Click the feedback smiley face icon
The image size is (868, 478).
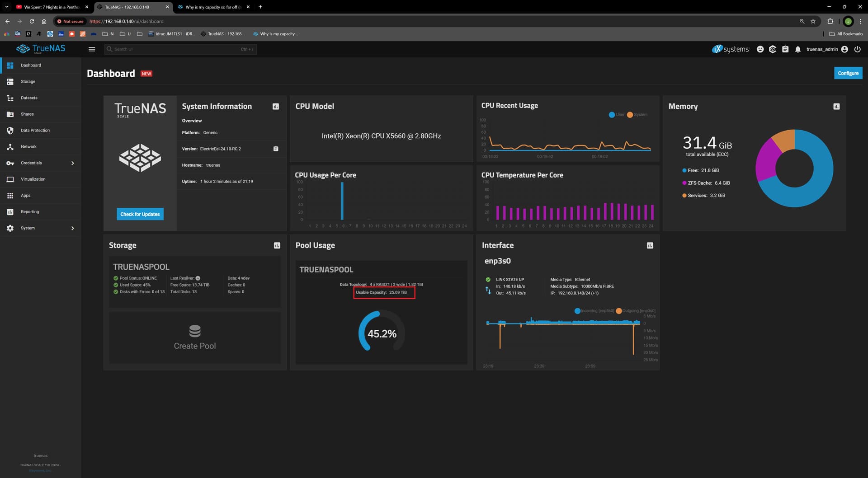[x=760, y=49]
